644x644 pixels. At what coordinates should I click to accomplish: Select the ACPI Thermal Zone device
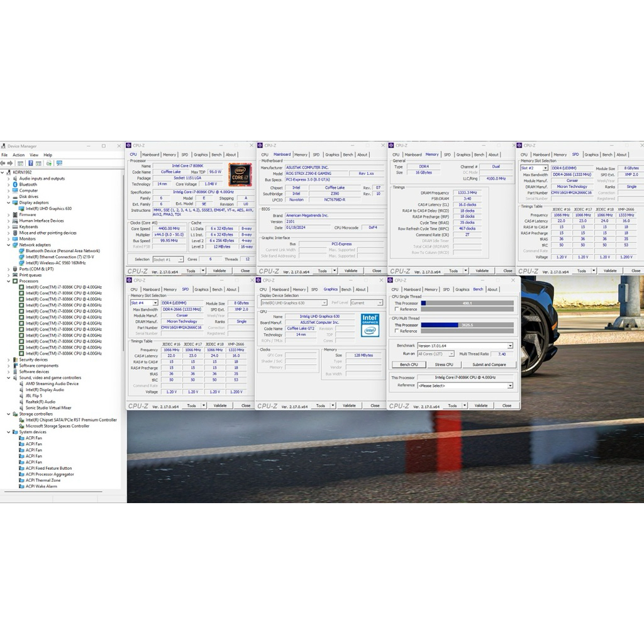(43, 480)
